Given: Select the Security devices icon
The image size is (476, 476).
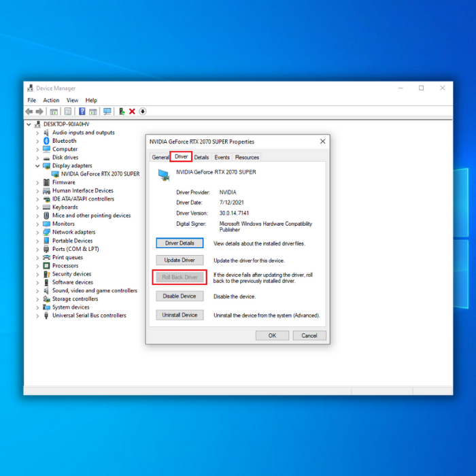Looking at the screenshot, I should tap(46, 274).
